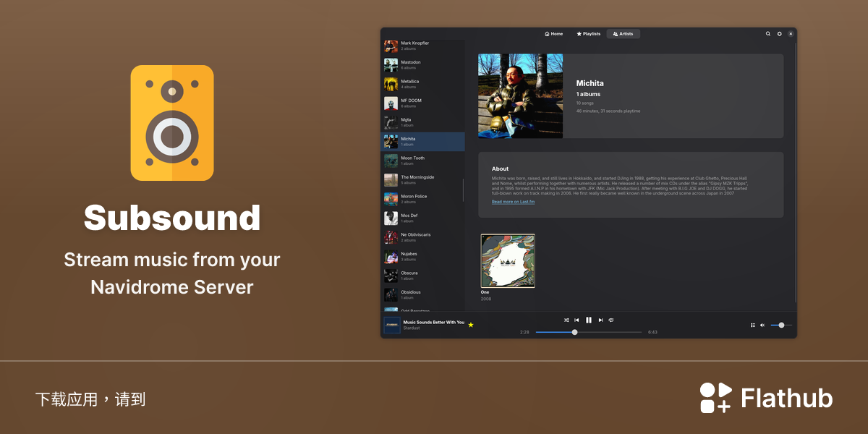Viewport: 868px width, 434px height.
Task: Click Michita's artist photo
Action: click(x=521, y=95)
